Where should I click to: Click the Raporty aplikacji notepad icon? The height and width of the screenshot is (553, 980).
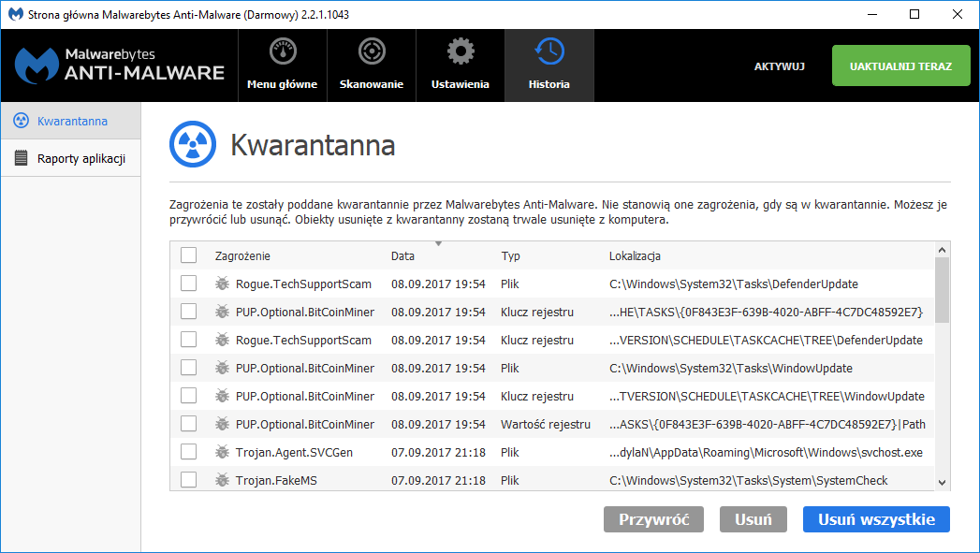pos(22,158)
